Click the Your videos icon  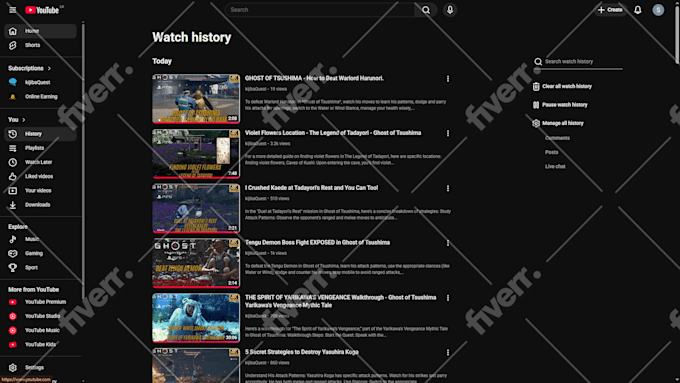click(x=13, y=190)
